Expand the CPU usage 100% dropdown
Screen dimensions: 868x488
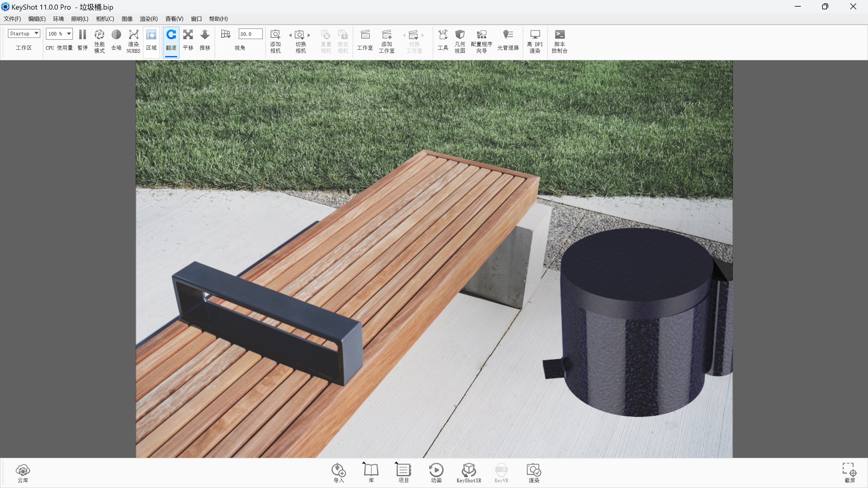point(69,33)
